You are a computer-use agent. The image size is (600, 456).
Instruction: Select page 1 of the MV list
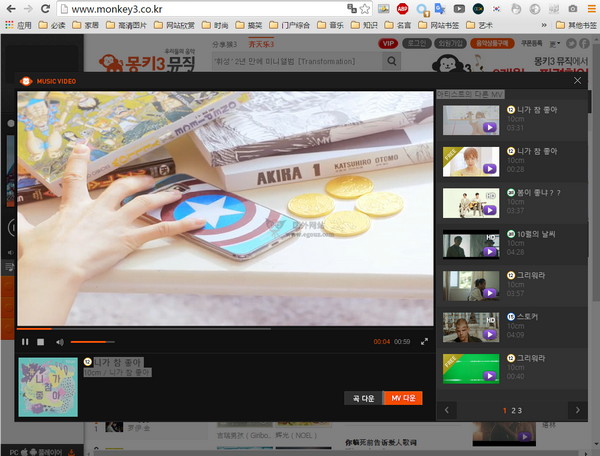point(505,410)
